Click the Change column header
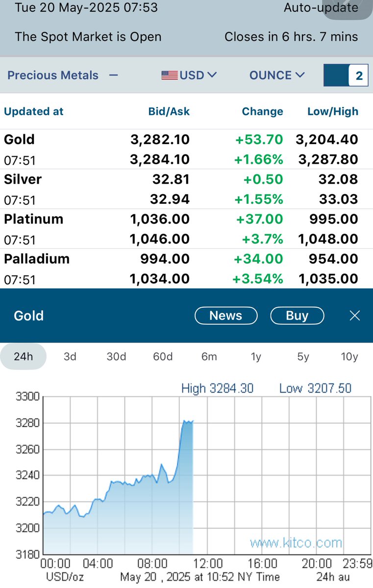Screen dimensions: 373x588 tap(262, 111)
